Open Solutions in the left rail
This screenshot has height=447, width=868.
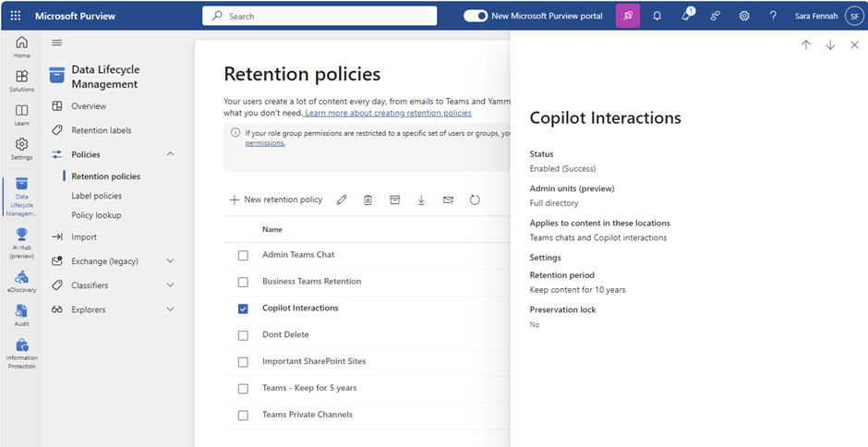click(x=21, y=81)
